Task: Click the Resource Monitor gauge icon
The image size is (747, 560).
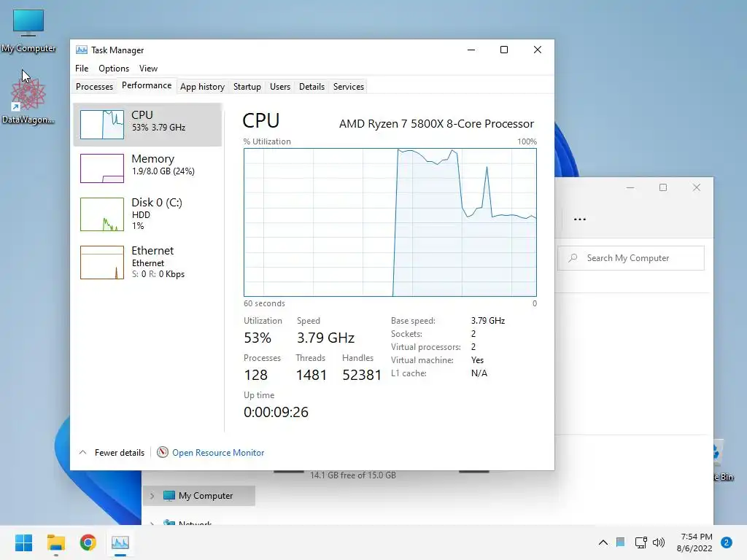Action: tap(163, 452)
